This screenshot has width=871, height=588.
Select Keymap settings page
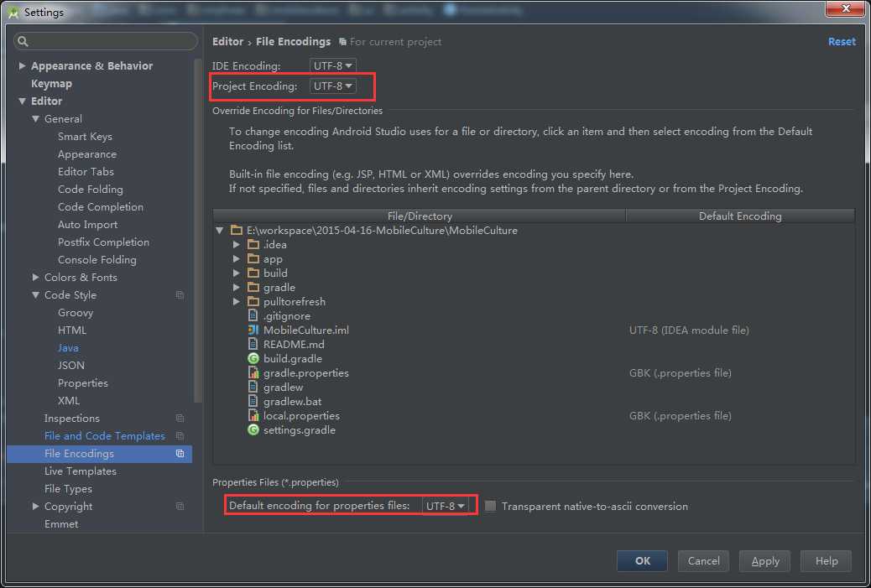click(x=52, y=83)
